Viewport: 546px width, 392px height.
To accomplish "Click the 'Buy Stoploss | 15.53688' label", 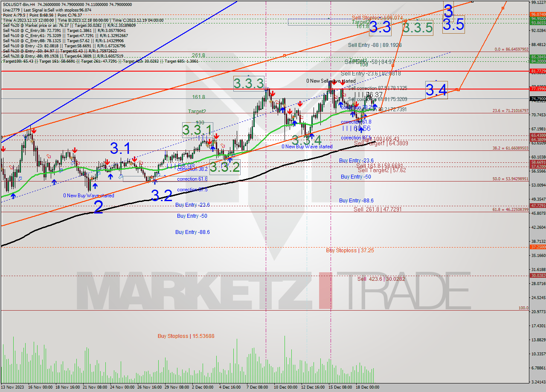I will coord(186,336).
